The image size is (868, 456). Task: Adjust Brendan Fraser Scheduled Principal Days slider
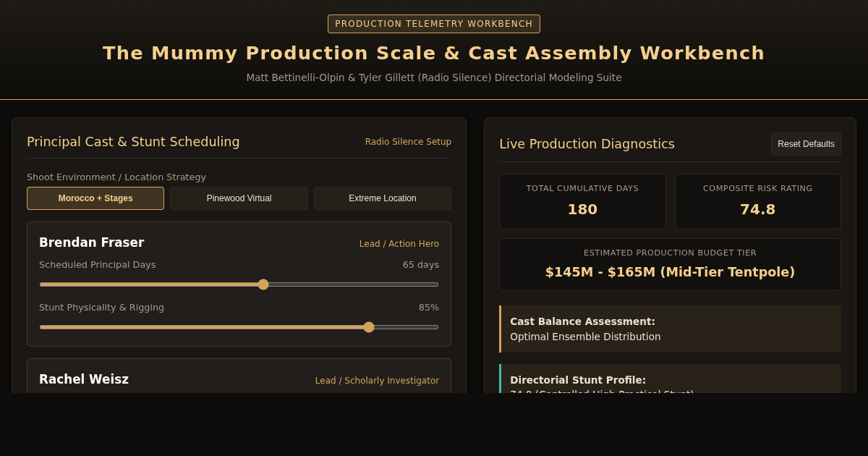239,284
